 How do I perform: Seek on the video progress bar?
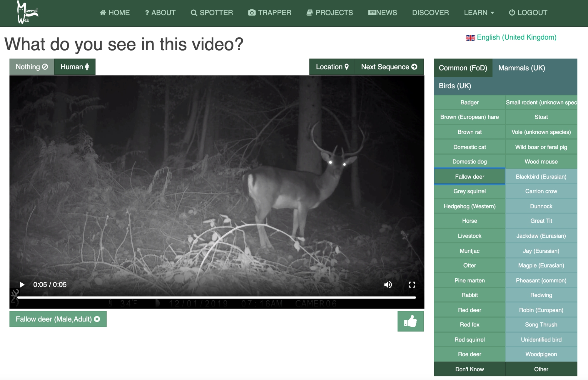[x=217, y=297]
